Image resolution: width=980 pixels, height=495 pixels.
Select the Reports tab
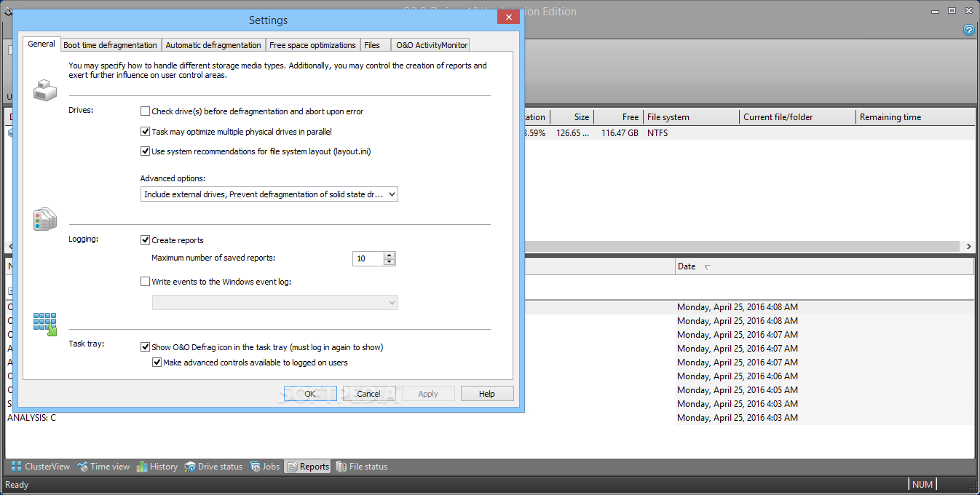tap(307, 467)
